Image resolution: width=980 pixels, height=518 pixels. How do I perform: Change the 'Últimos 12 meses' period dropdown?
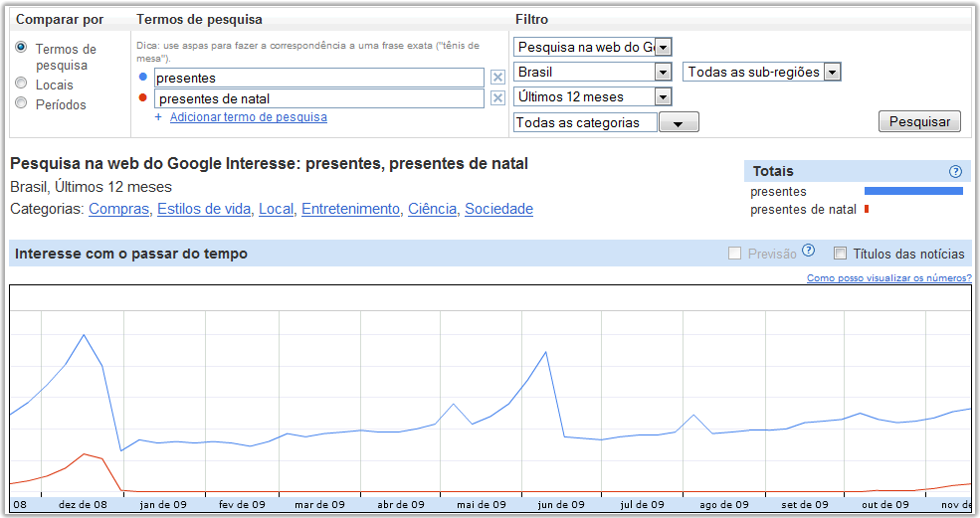coord(663,96)
